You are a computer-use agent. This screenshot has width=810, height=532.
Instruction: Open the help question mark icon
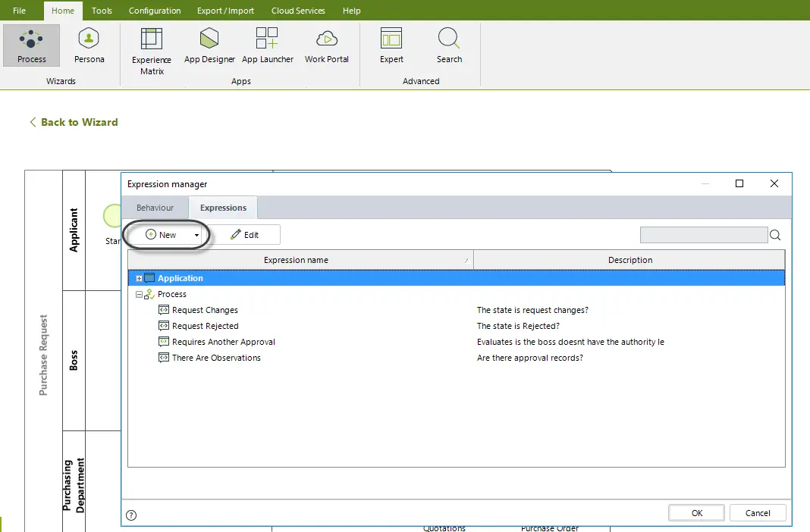[131, 515]
